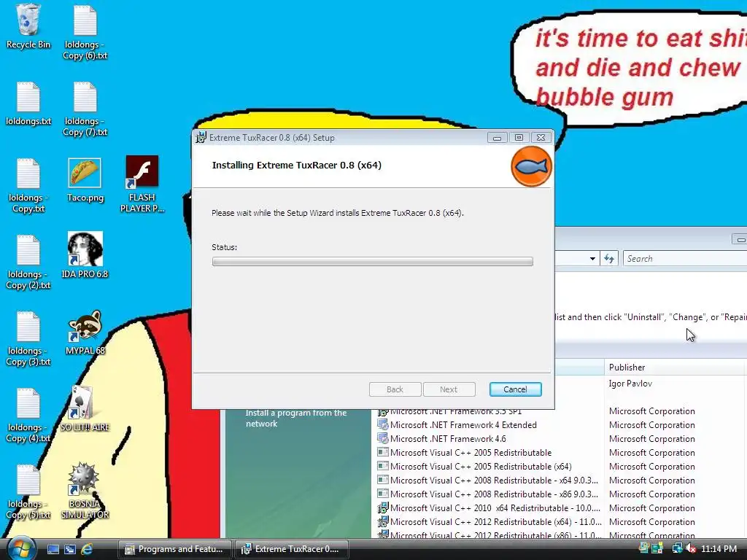Click Switch between windows quick launch icon
The width and height of the screenshot is (747, 560).
(70, 549)
